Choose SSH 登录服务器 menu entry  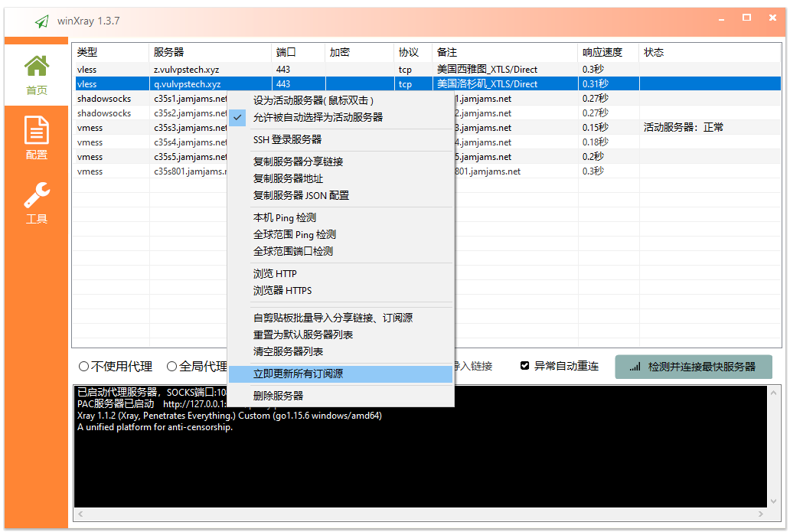click(x=341, y=139)
